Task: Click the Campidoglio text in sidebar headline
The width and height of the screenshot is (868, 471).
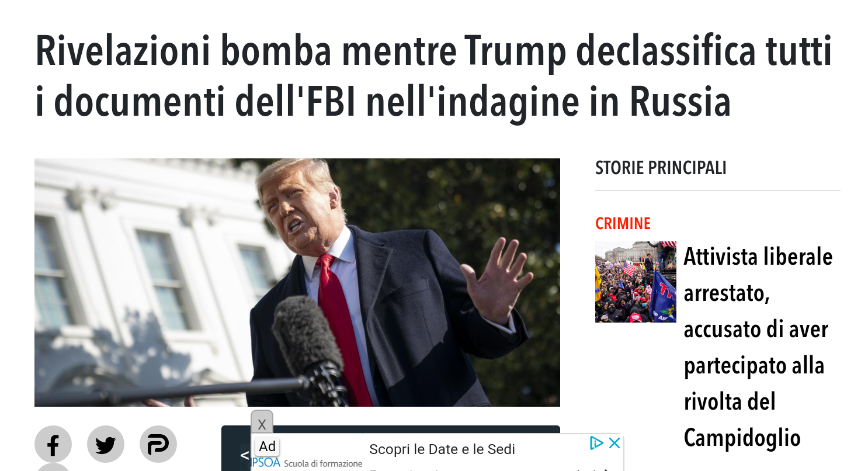Action: tap(742, 438)
